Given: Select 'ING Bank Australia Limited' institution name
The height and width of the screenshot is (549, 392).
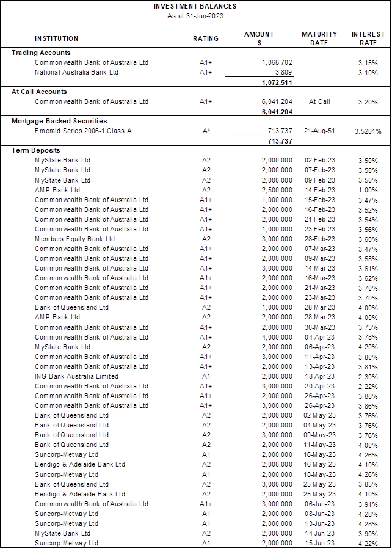Looking at the screenshot, I should (x=77, y=376).
